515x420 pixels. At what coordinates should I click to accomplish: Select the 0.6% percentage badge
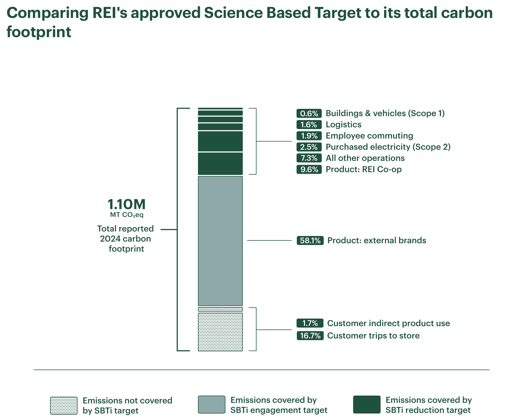click(309, 113)
